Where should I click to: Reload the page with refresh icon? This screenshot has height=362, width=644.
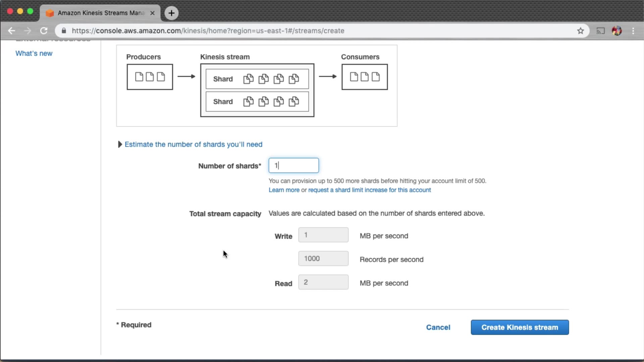pyautogui.click(x=44, y=31)
